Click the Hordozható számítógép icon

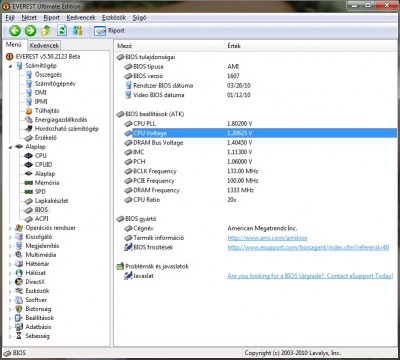click(29, 129)
